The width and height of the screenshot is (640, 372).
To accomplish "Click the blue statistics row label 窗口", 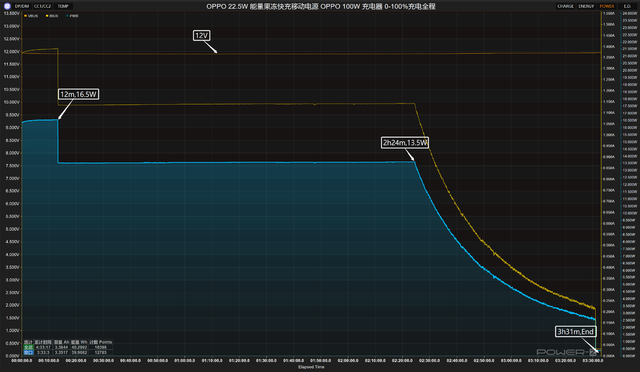I will pyautogui.click(x=28, y=352).
